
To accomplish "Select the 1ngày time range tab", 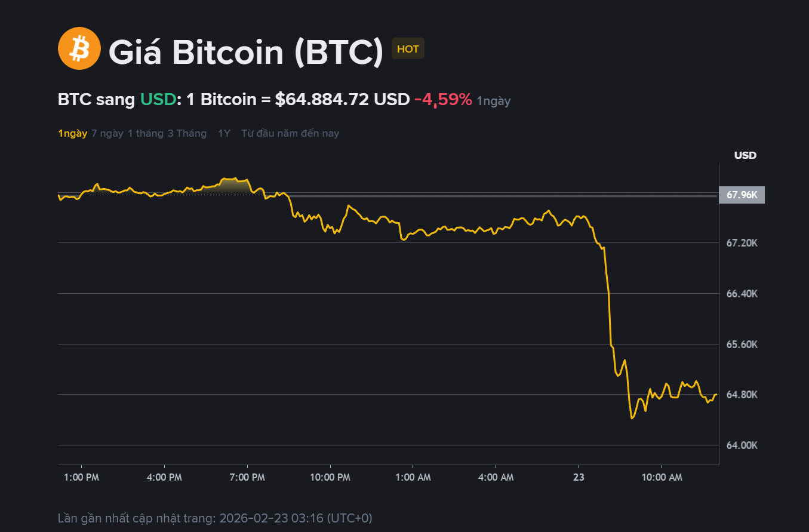I will pos(72,133).
